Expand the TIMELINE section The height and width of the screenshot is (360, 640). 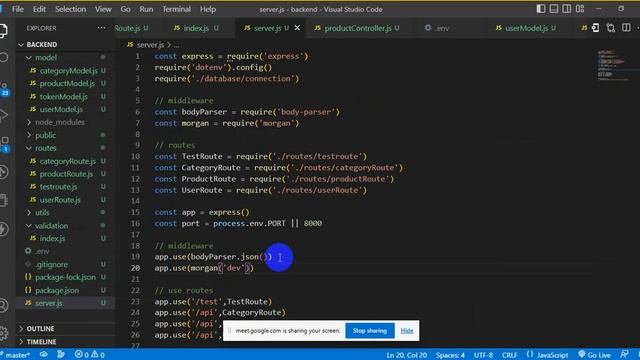(x=41, y=342)
